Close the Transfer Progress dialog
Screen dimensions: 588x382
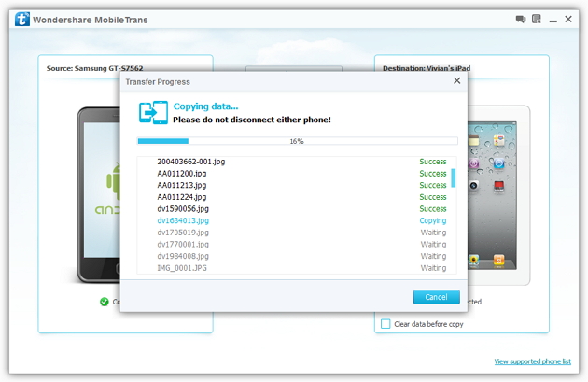click(456, 80)
